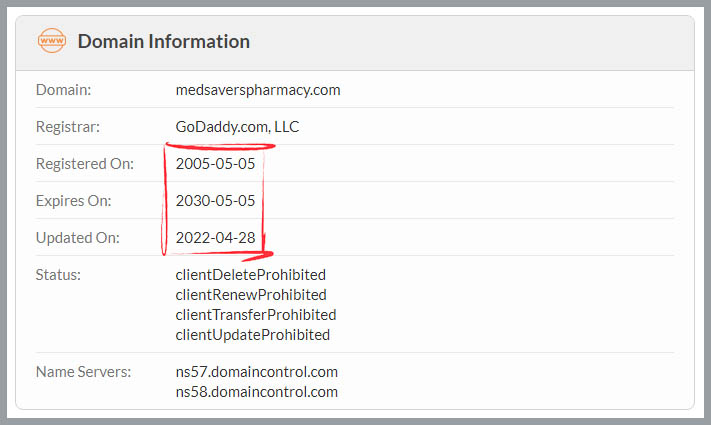Viewport: 711px width, 425px height.
Task: Click the clientUpdateProhibited status
Action: pyautogui.click(x=253, y=335)
